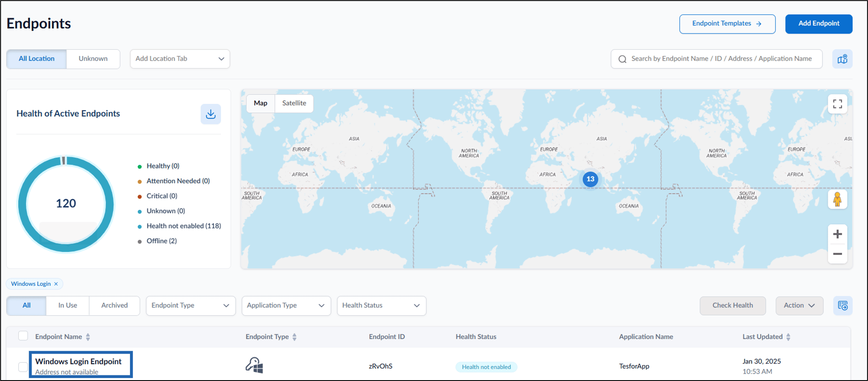The height and width of the screenshot is (381, 868).
Task: Click the Windows endpoint type icon
Action: click(x=254, y=365)
